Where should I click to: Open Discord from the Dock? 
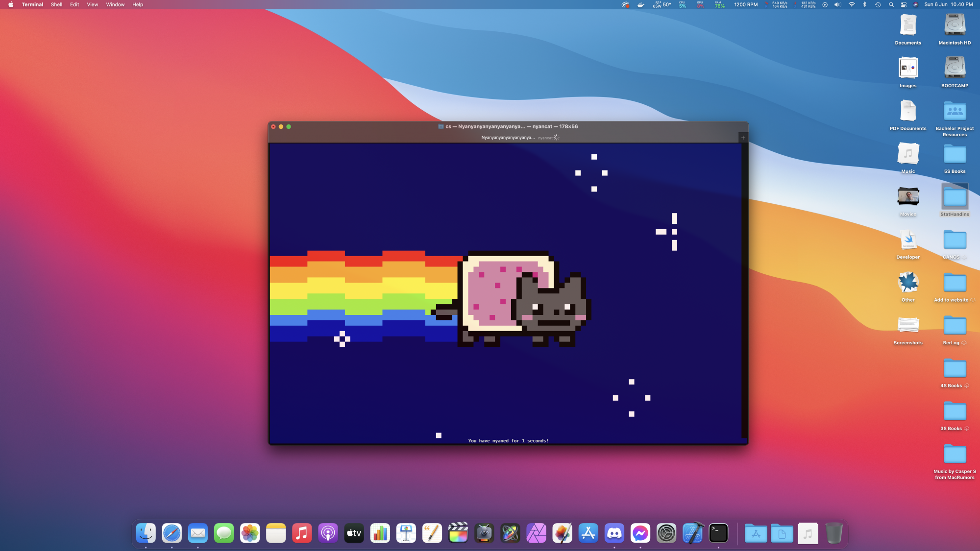coord(614,533)
